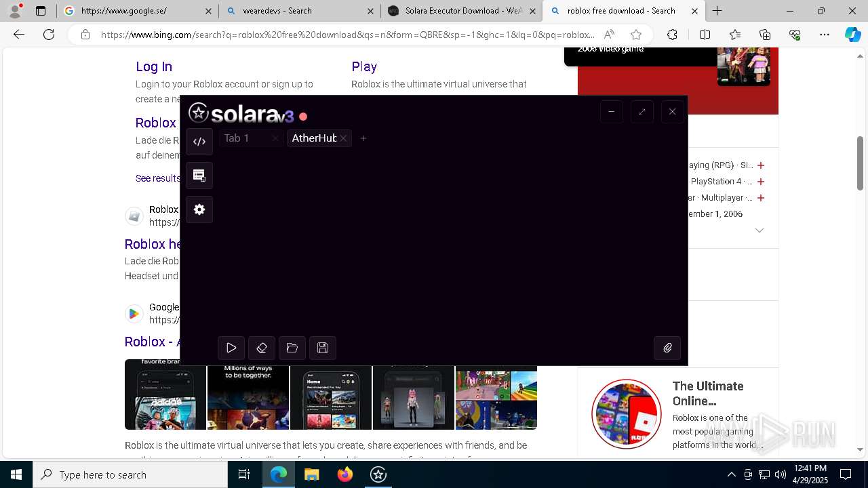Open the 'Roblox - A...' Google Play result link
The width and height of the screenshot is (868, 488).
(152, 342)
